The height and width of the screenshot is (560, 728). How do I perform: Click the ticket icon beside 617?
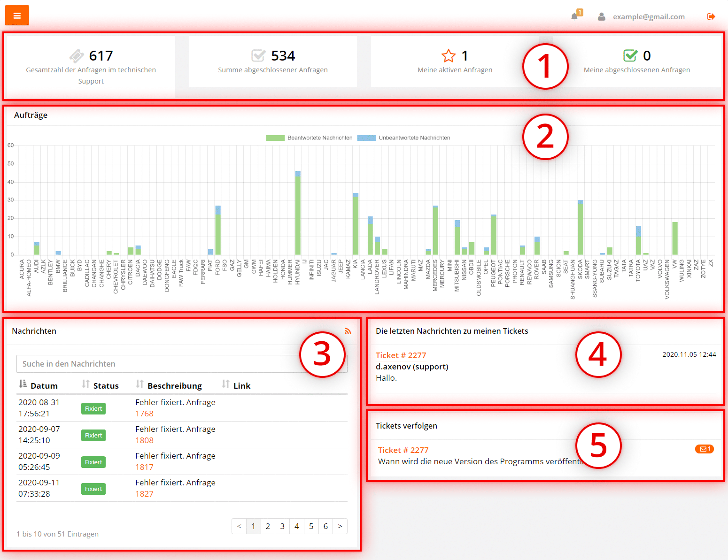tap(77, 56)
